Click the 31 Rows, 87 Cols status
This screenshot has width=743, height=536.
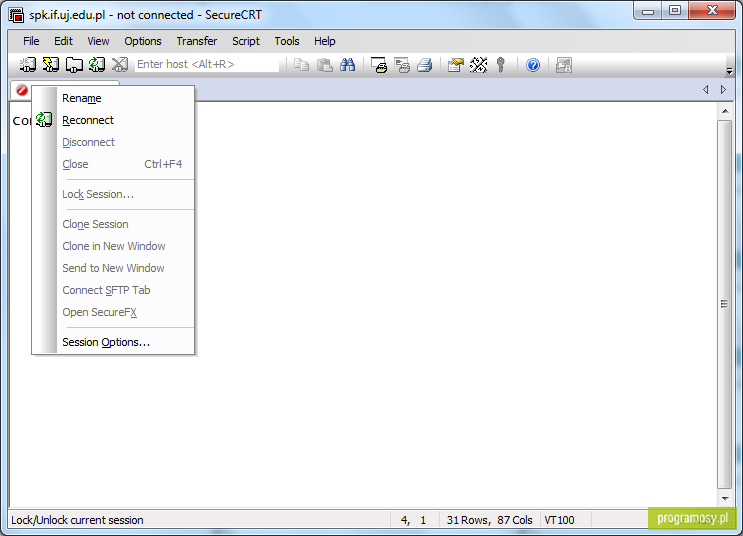point(489,520)
